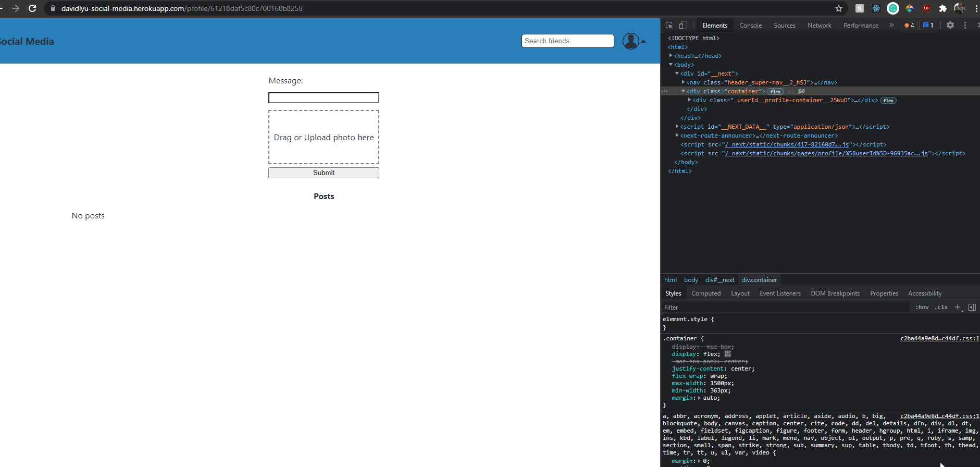Open DevTools kebab menu
The image size is (980, 467).
point(965,25)
